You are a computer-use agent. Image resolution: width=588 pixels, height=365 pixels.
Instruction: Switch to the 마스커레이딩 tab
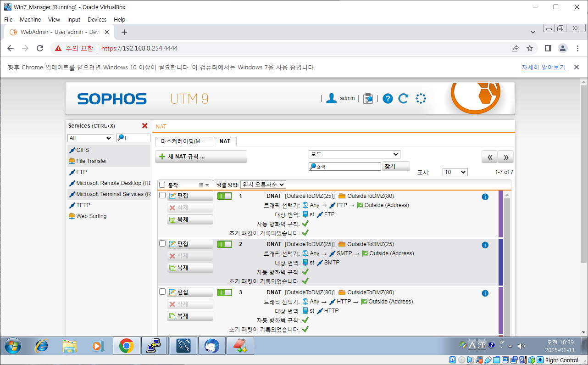pyautogui.click(x=184, y=141)
